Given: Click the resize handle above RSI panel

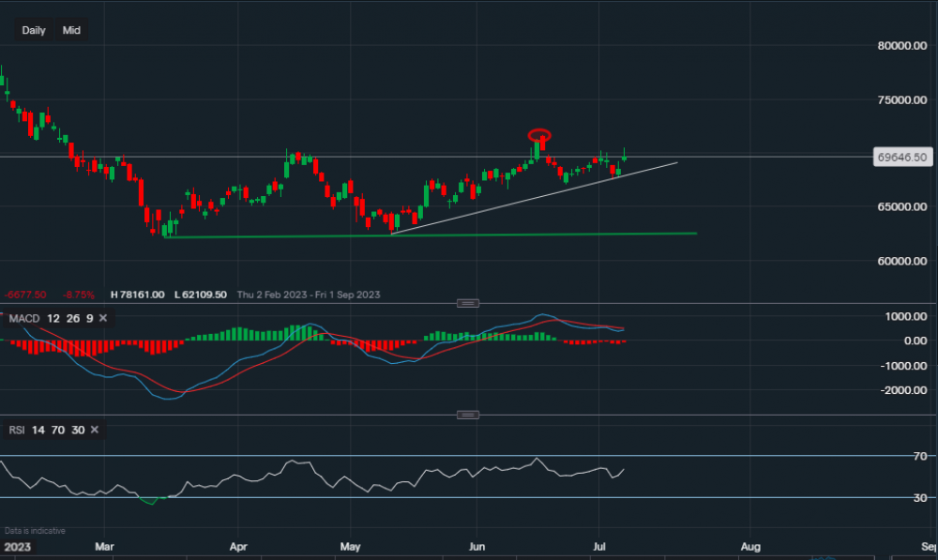Looking at the screenshot, I should coord(468,415).
